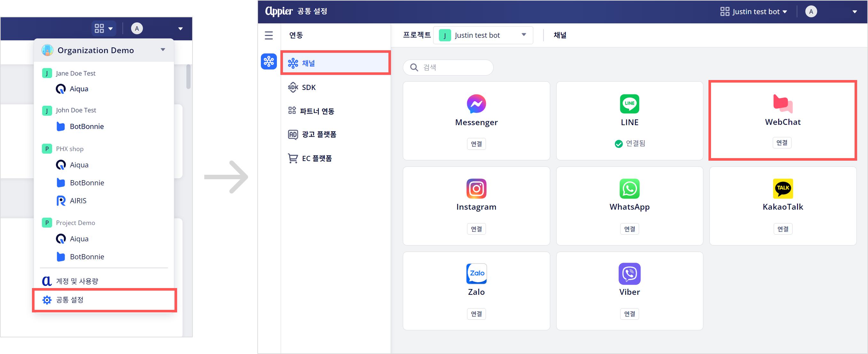This screenshot has height=354, width=868.
Task: Open Justin test bot switcher in header
Action: coord(754,12)
